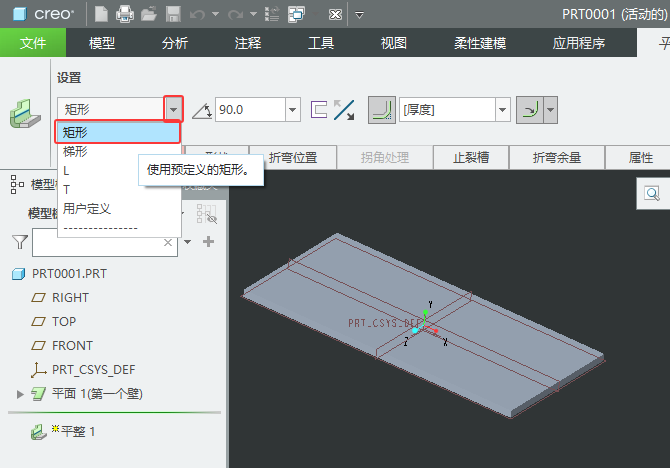Select the FRONT datum plane
670x468 pixels.
point(72,345)
